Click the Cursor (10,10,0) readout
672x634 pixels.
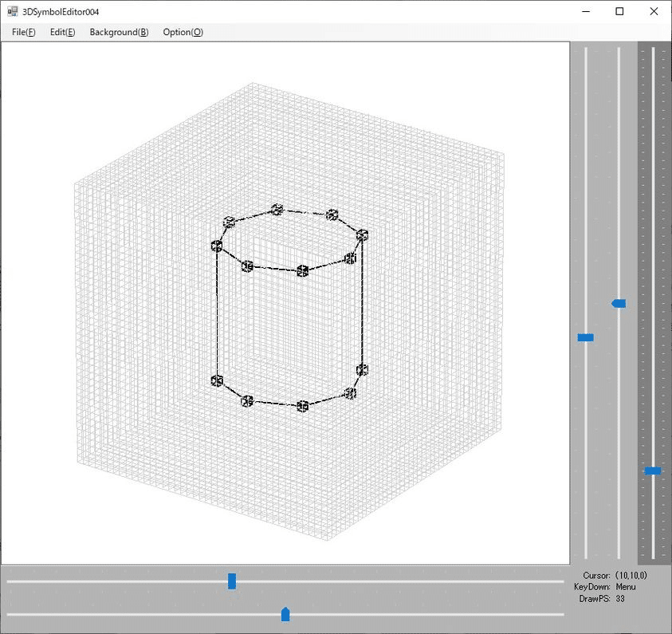coord(615,575)
